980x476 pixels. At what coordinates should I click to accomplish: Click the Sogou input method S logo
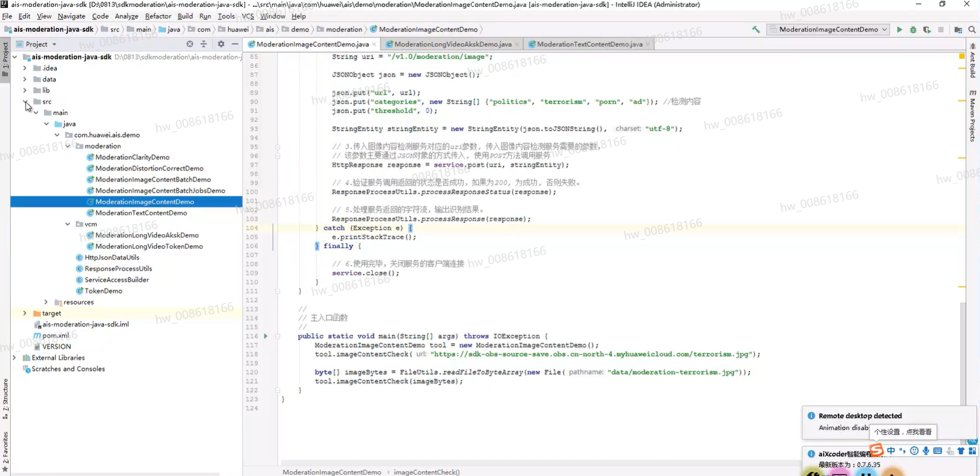876,450
